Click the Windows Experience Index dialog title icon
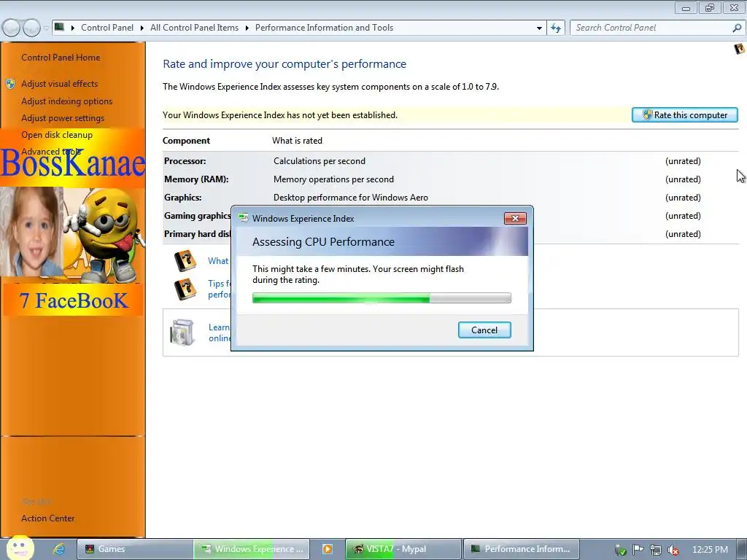747x560 pixels. click(x=244, y=219)
